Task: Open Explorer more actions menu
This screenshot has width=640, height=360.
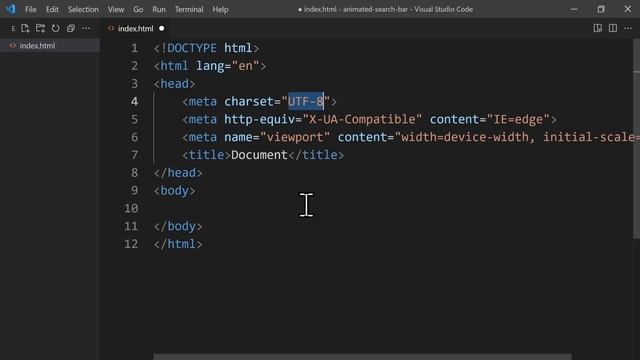Action: [86, 28]
